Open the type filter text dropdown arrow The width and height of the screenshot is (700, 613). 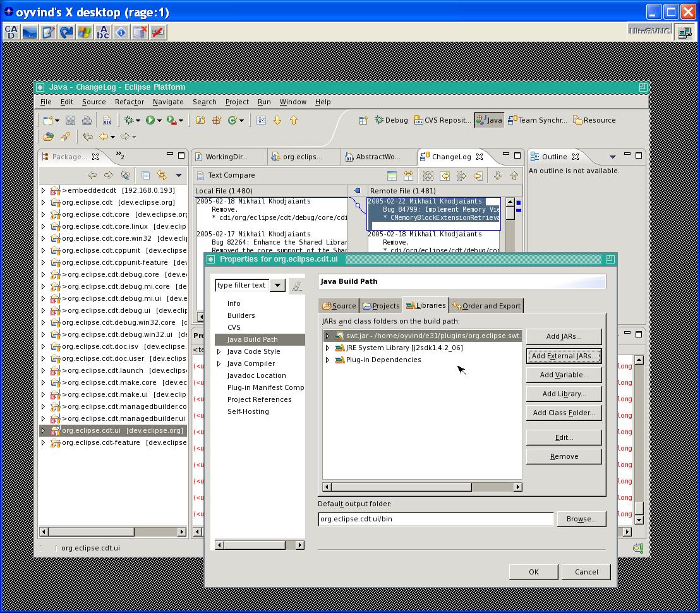(277, 285)
